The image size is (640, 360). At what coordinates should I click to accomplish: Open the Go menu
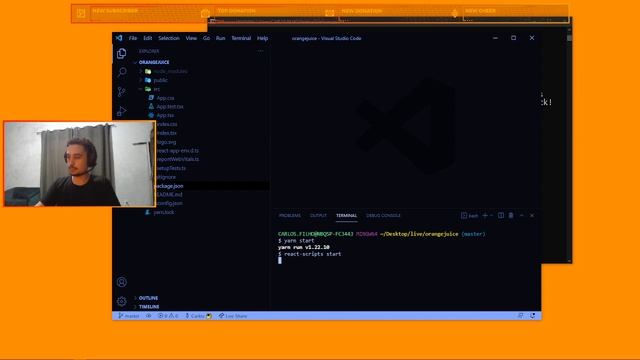click(207, 38)
